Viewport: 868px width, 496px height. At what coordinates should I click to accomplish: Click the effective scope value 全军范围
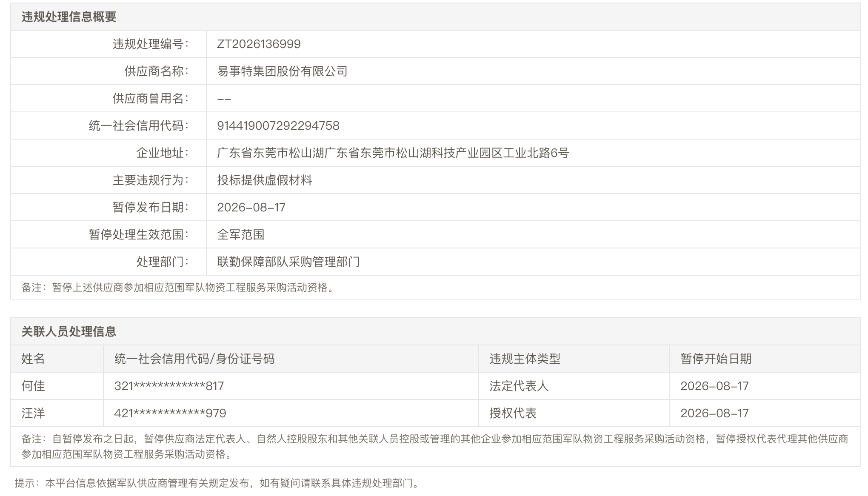241,234
